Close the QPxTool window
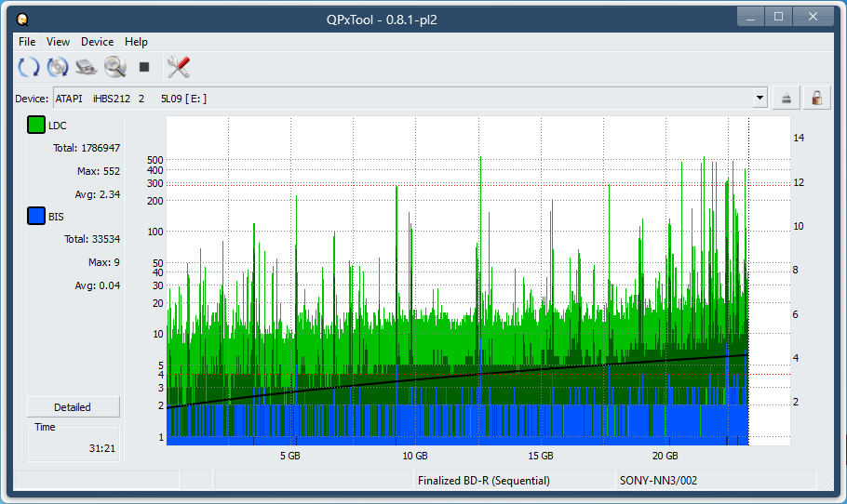The image size is (847, 504). [x=813, y=18]
